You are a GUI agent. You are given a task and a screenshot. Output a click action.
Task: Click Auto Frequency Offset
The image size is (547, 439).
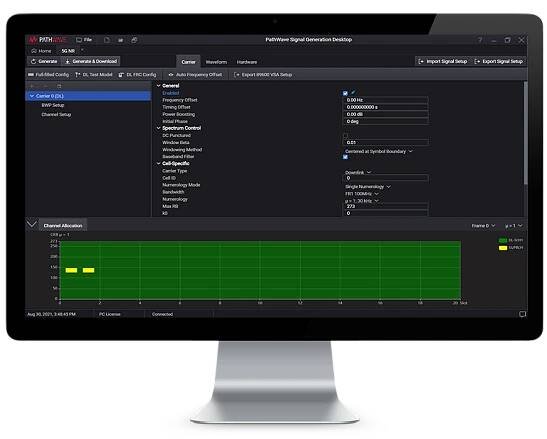(x=195, y=75)
